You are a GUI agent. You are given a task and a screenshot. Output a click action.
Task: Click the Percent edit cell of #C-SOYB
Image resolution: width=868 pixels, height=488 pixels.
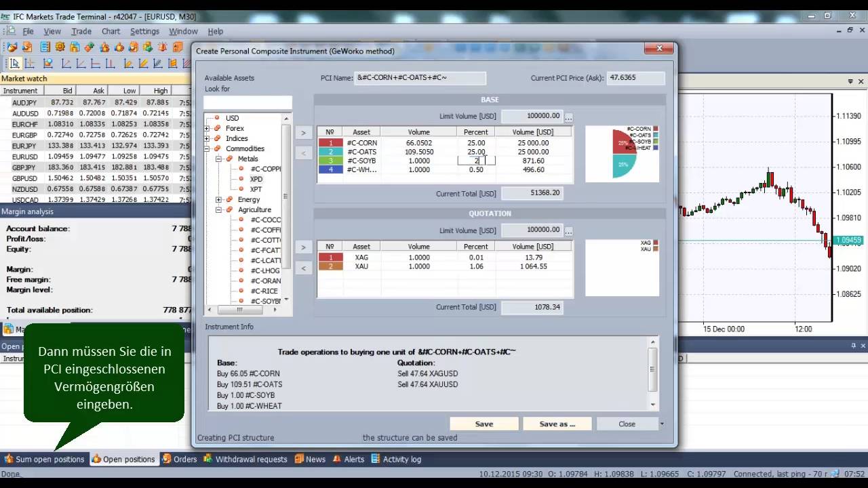pos(476,161)
